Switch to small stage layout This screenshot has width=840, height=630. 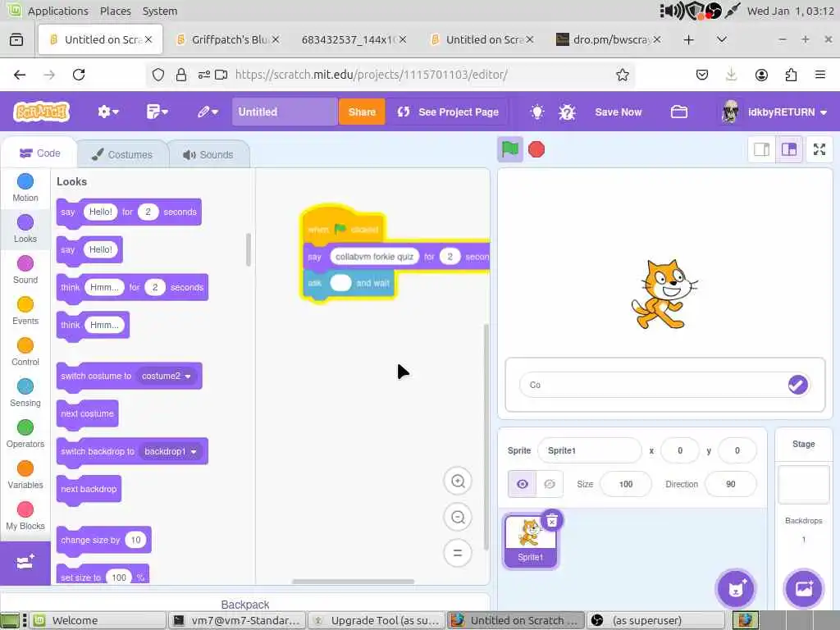tap(761, 149)
